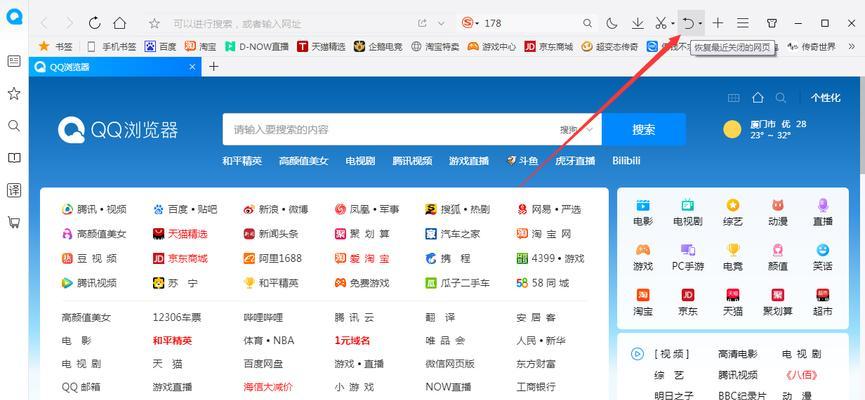The height and width of the screenshot is (400, 865).
Task: Click grid layout icon near 个性化
Action: (x=733, y=98)
